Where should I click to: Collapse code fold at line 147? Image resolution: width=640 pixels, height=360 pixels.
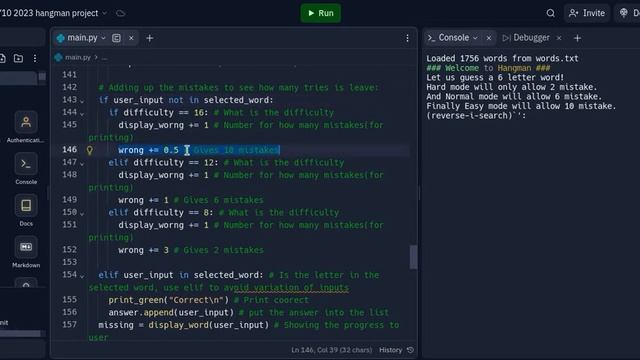(82, 164)
